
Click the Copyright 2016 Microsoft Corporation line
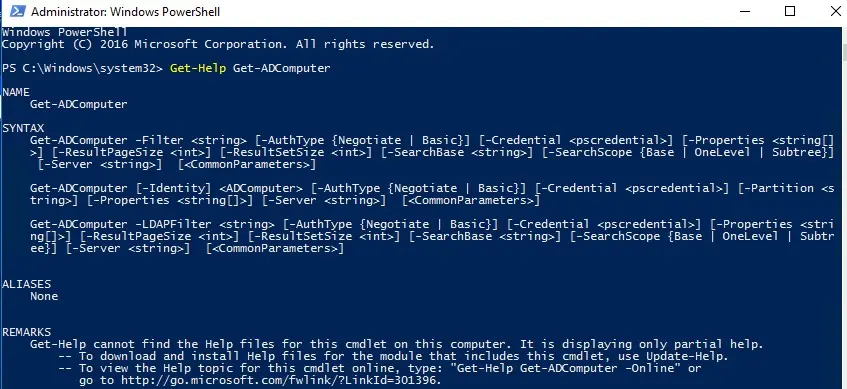[218, 44]
